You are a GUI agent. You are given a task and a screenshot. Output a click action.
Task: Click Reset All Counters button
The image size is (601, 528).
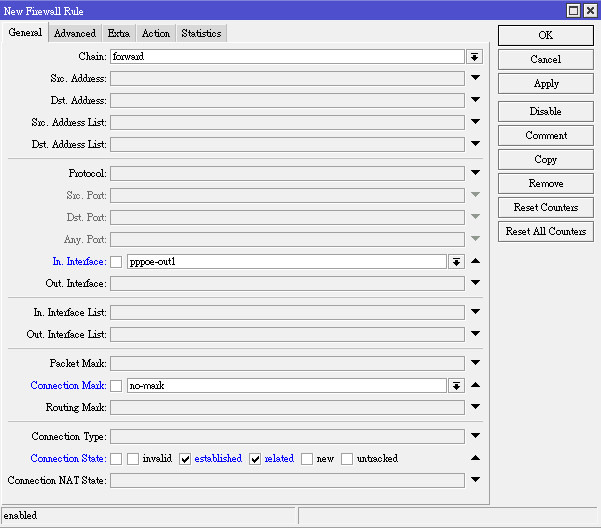(546, 231)
